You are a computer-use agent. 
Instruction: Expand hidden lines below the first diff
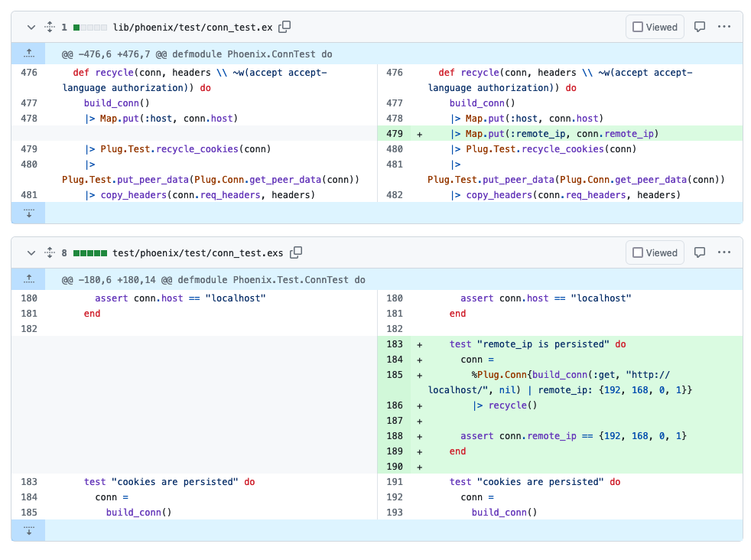(x=28, y=213)
